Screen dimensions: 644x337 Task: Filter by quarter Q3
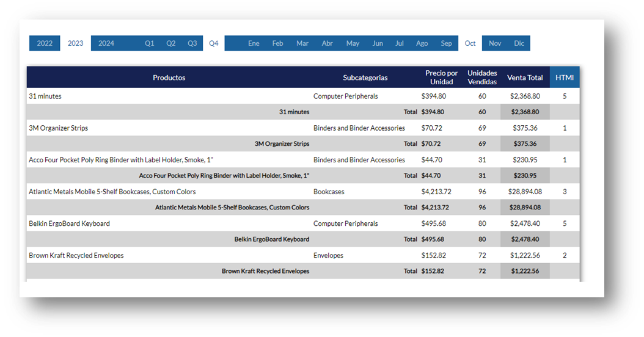192,43
